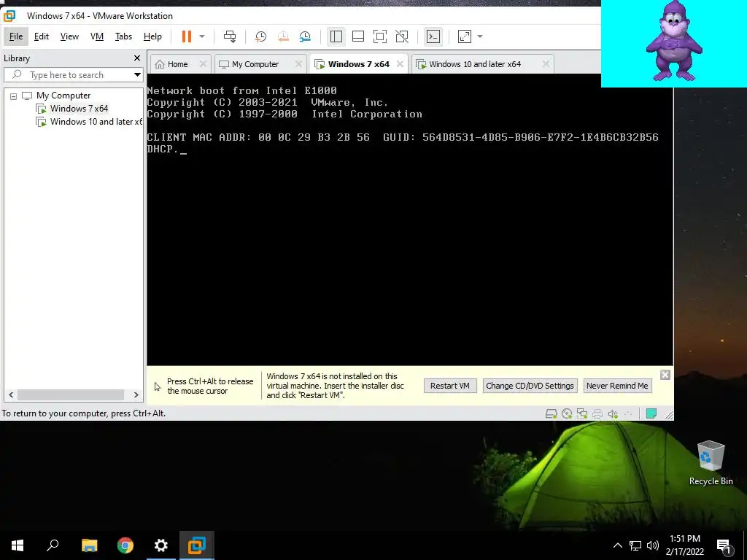The width and height of the screenshot is (747, 560).
Task: Click the greyed USB device status icon
Action: (x=628, y=413)
